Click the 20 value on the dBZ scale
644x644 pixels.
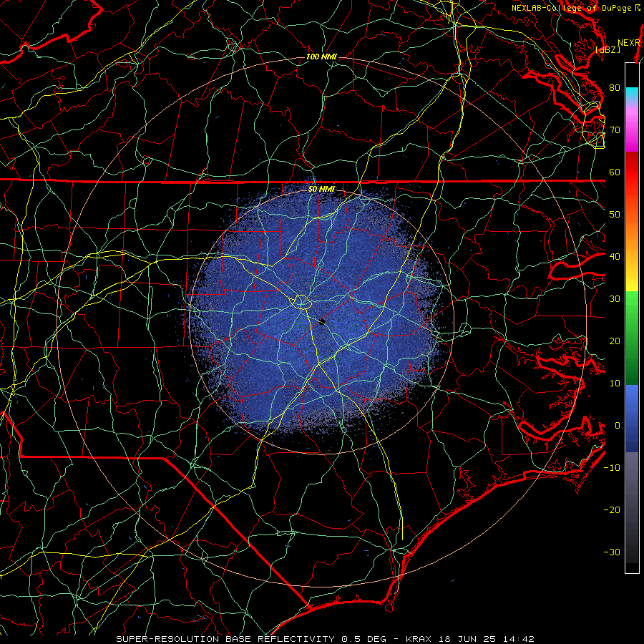615,341
